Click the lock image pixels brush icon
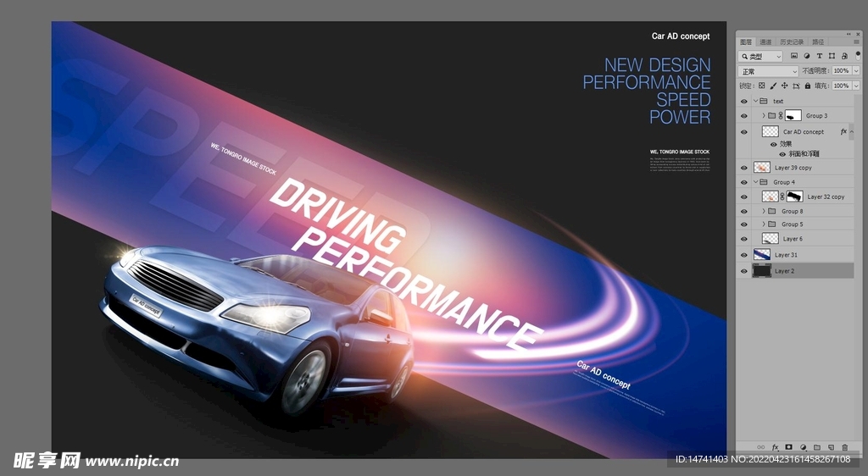This screenshot has width=868, height=476. 773,86
